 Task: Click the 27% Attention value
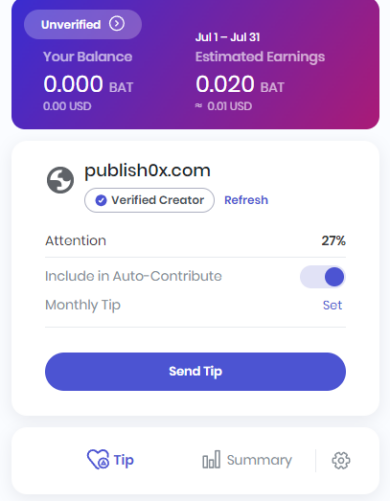point(333,240)
